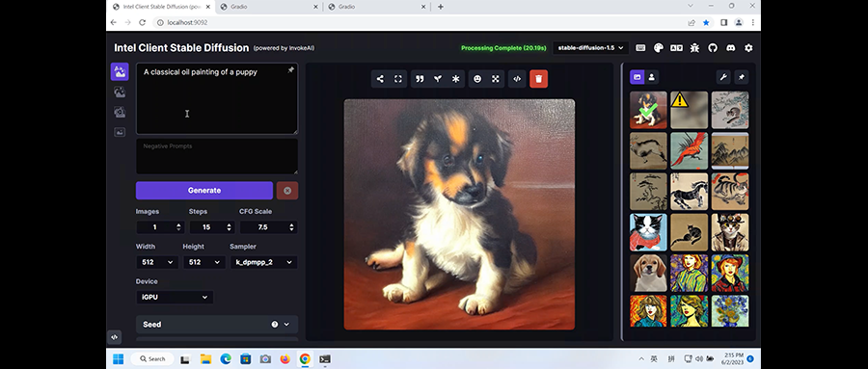Click the share image icon
This screenshot has height=369, width=868.
coord(380,79)
